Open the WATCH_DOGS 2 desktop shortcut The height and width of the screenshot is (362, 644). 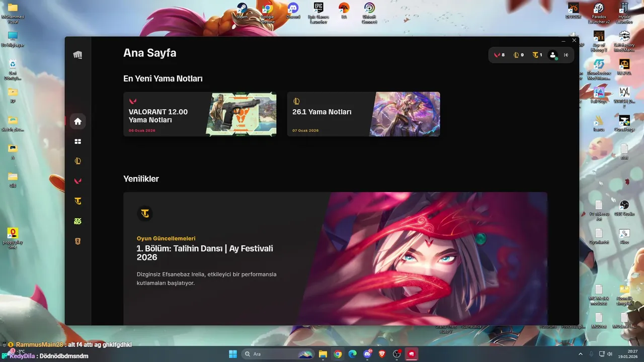pyautogui.click(x=624, y=98)
